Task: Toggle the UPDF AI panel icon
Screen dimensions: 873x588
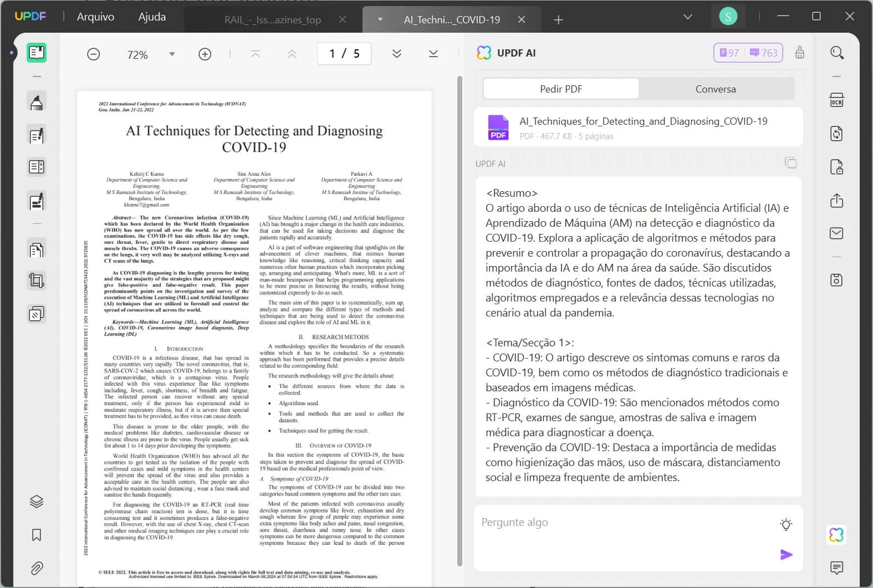Action: click(x=836, y=535)
